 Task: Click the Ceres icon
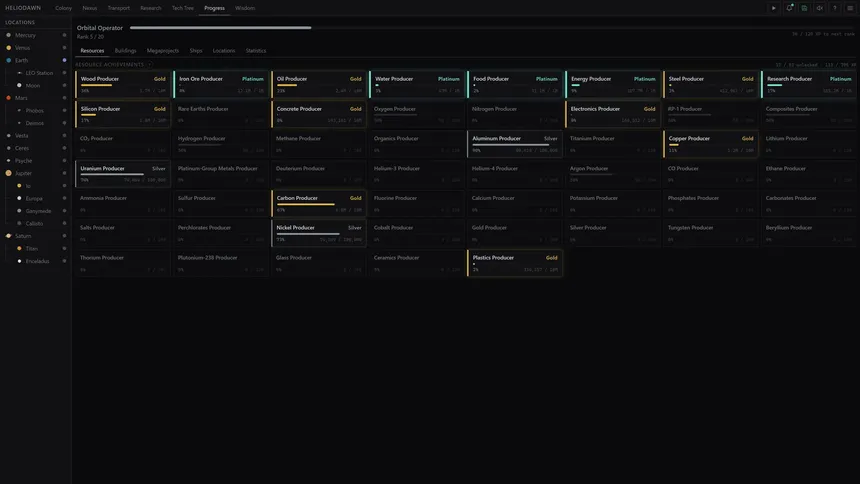point(8,148)
